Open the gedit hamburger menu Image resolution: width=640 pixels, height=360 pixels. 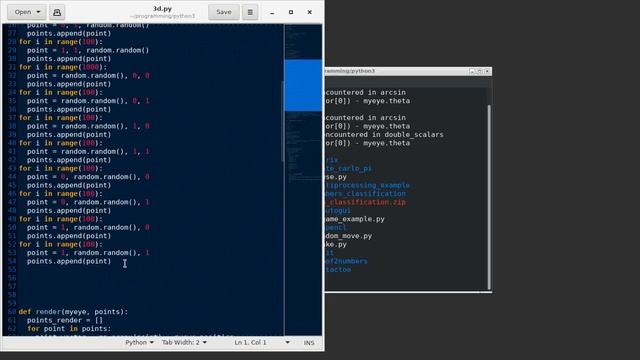pos(250,12)
